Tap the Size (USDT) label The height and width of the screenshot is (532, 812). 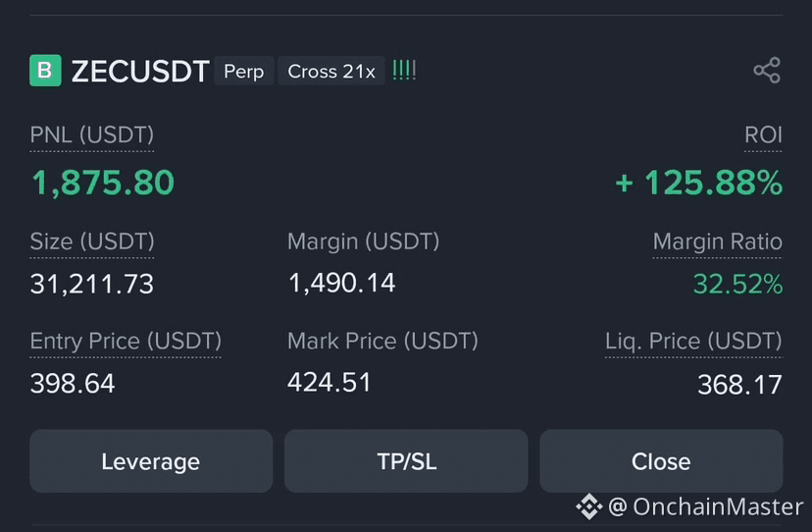pyautogui.click(x=92, y=241)
